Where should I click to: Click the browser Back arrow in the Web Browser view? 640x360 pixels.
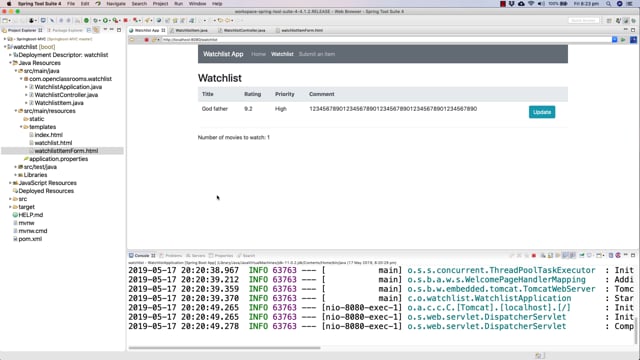pyautogui.click(x=132, y=40)
